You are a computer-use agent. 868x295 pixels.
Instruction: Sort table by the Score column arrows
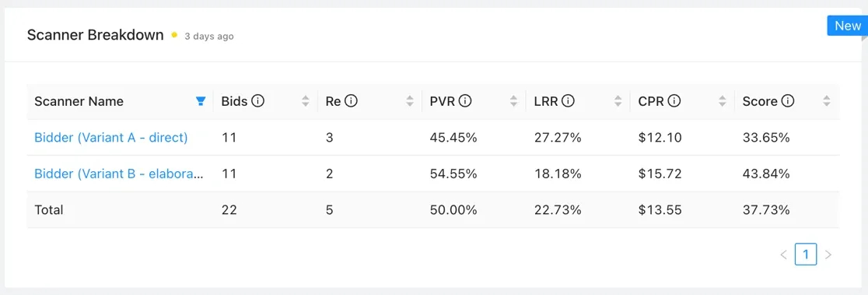coord(827,101)
